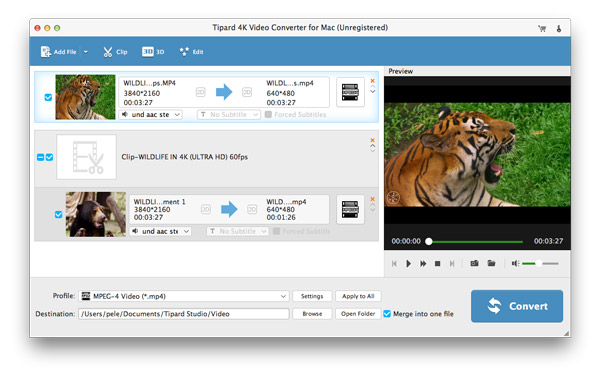
Task: Click output 2D icon of bear segment
Action: [x=252, y=209]
